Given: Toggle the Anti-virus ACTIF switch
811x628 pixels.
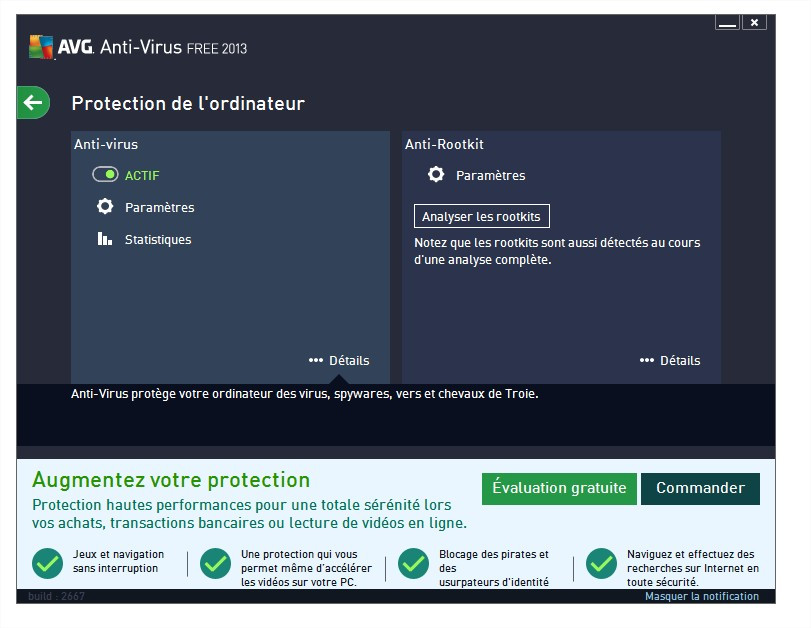Looking at the screenshot, I should (106, 175).
